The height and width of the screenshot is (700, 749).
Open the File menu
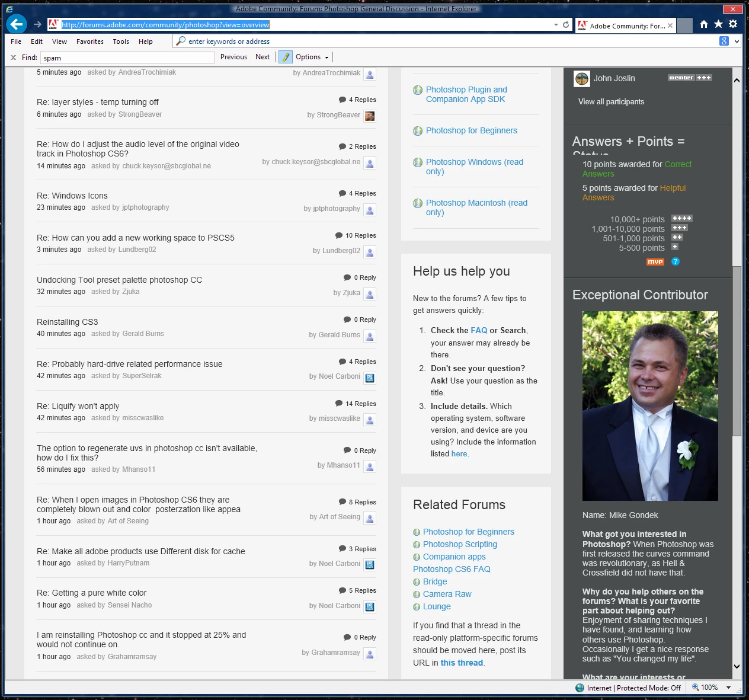point(16,41)
